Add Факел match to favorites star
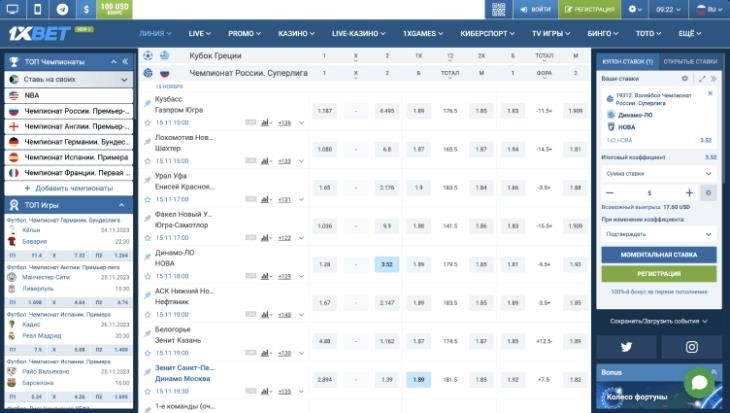The width and height of the screenshot is (730, 413). coord(148,238)
